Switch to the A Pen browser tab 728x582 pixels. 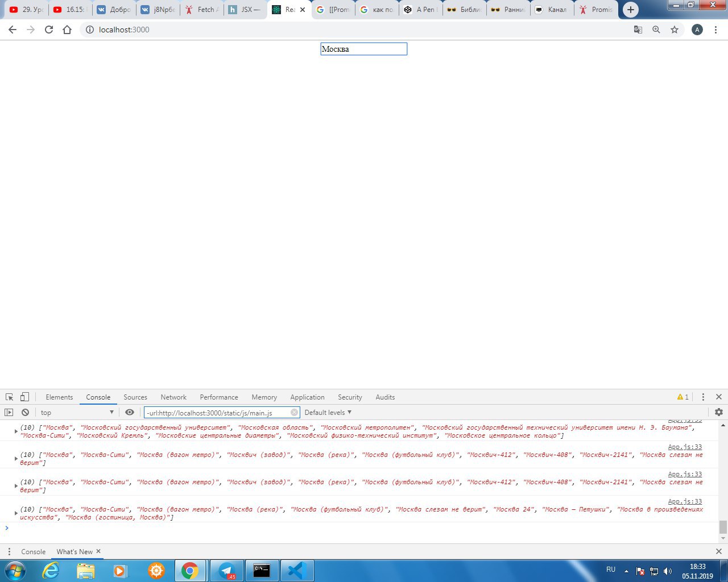click(x=421, y=10)
